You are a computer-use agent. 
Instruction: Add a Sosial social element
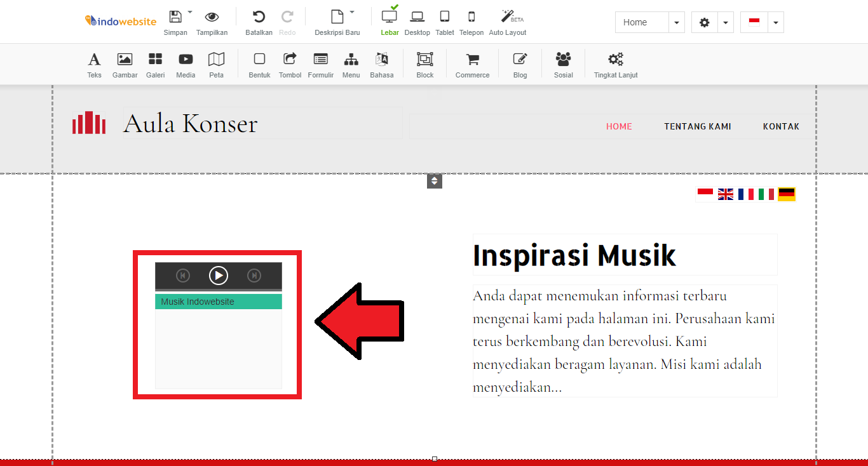(x=563, y=63)
